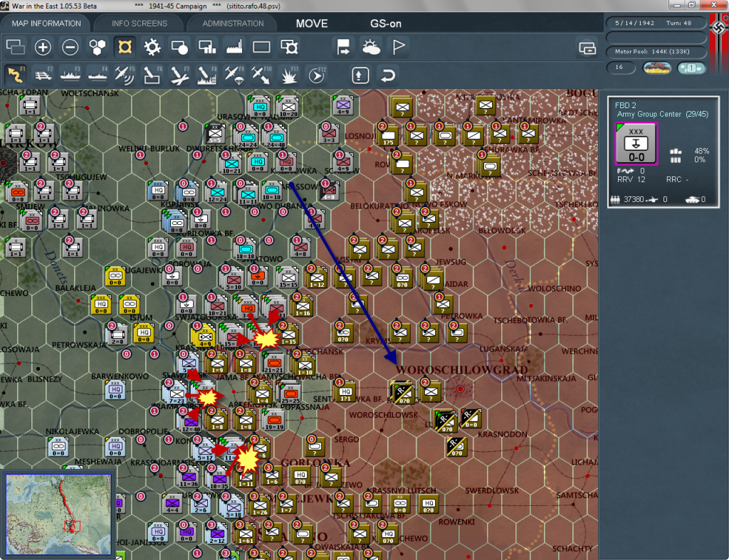Click the RRV 12 value in unit panel

click(x=631, y=179)
